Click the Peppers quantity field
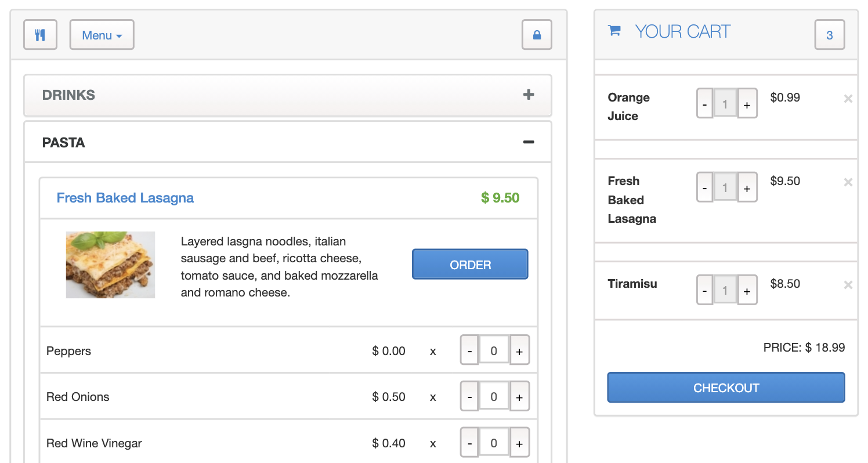The height and width of the screenshot is (463, 868). click(494, 350)
